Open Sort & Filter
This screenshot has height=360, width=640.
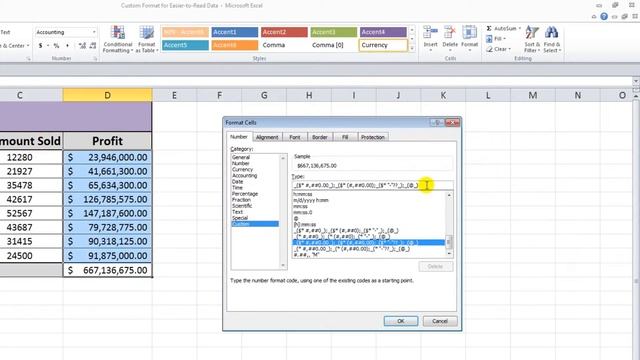coord(532,39)
